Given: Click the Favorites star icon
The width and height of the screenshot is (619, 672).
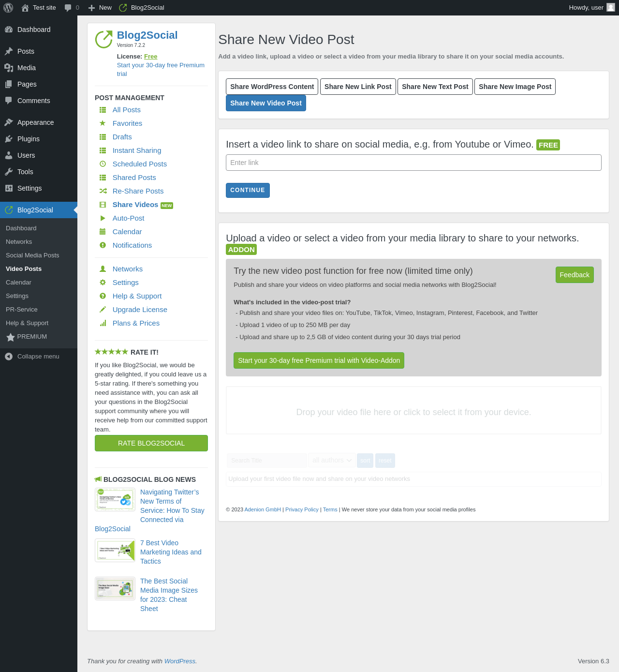Looking at the screenshot, I should coord(103,123).
